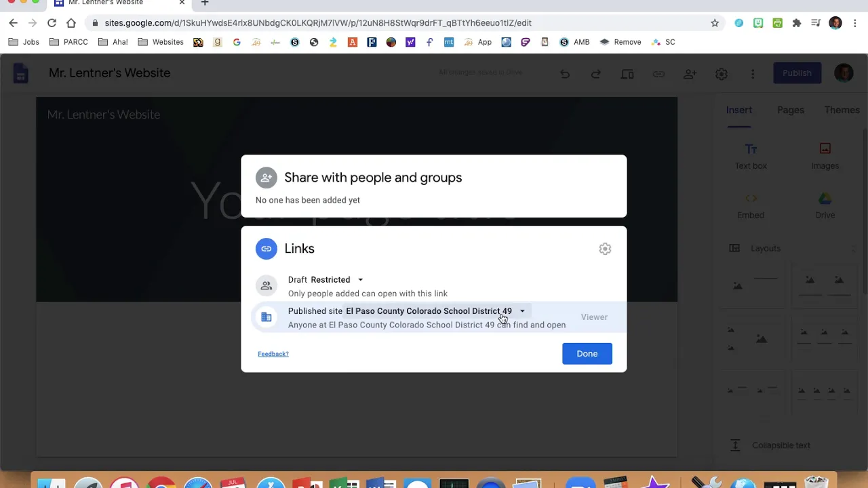Screen dimensions: 868x488
Task: Click Done to close sharing dialog
Action: pos(587,354)
